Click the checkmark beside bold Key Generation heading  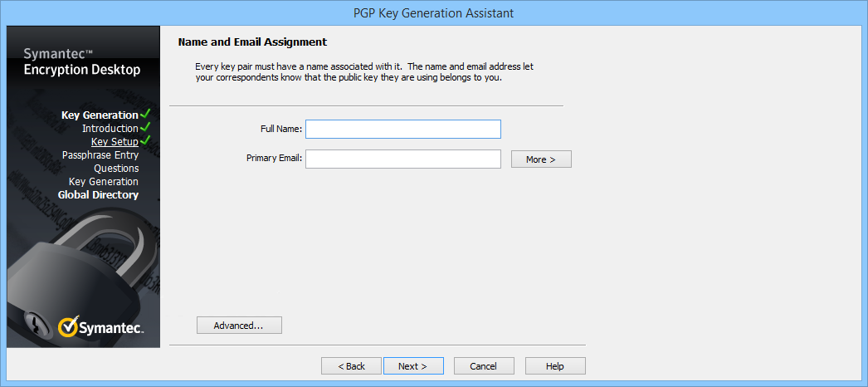[145, 114]
